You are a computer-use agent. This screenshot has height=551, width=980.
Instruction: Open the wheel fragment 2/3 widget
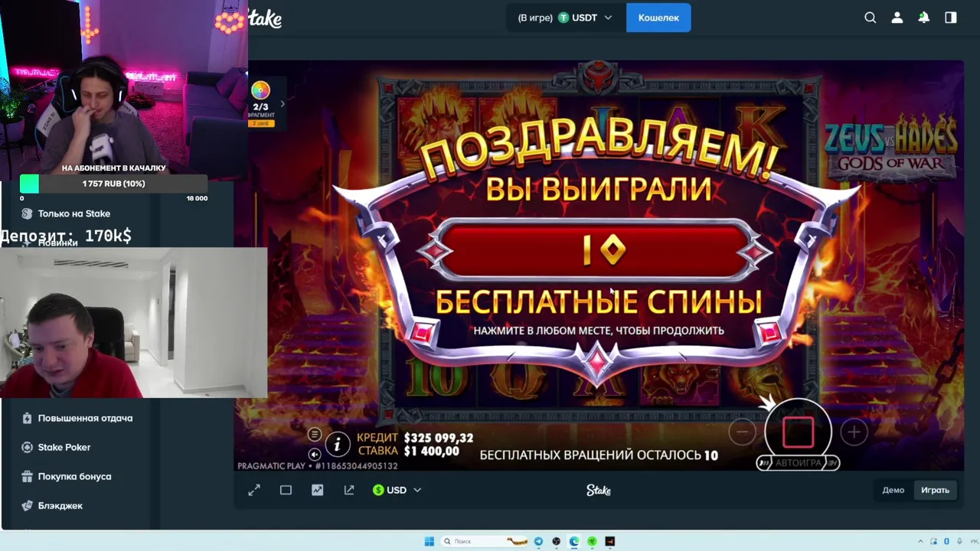coord(260,103)
